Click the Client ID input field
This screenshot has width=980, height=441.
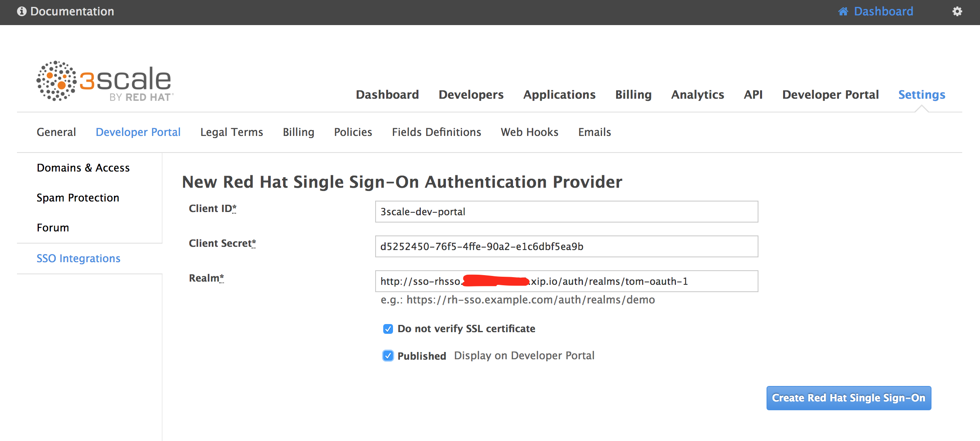(566, 212)
